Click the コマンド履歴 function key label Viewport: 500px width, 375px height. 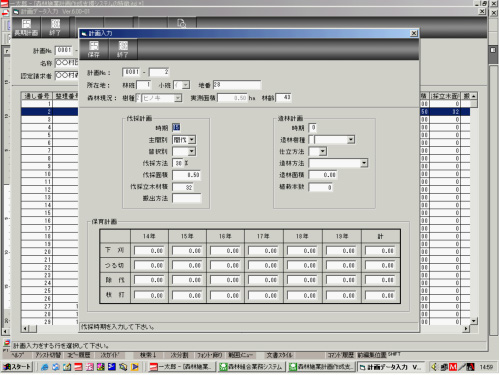click(340, 355)
